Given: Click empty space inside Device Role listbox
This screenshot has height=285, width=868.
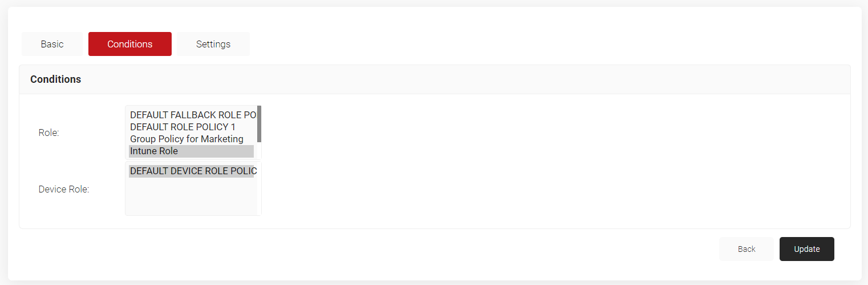Looking at the screenshot, I should (192, 197).
